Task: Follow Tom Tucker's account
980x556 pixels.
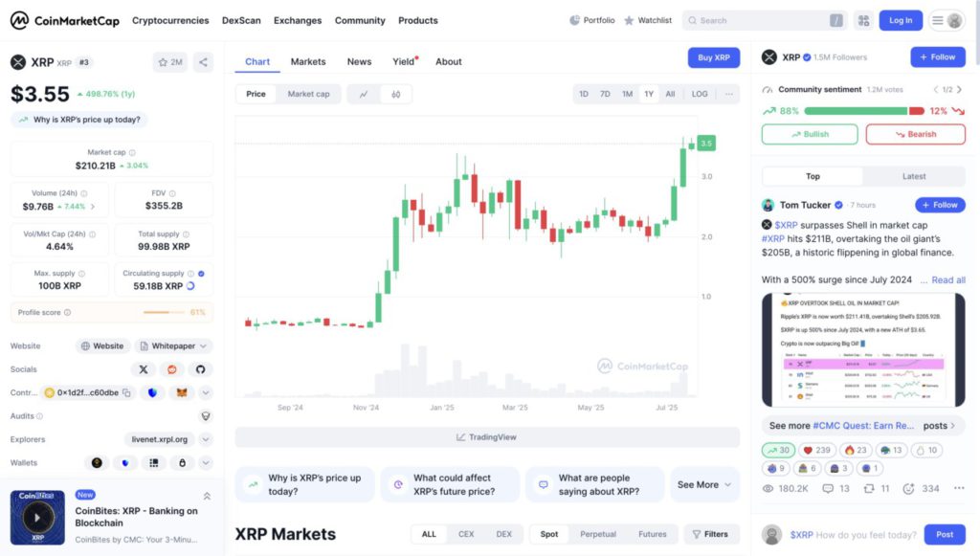Action: (x=940, y=205)
